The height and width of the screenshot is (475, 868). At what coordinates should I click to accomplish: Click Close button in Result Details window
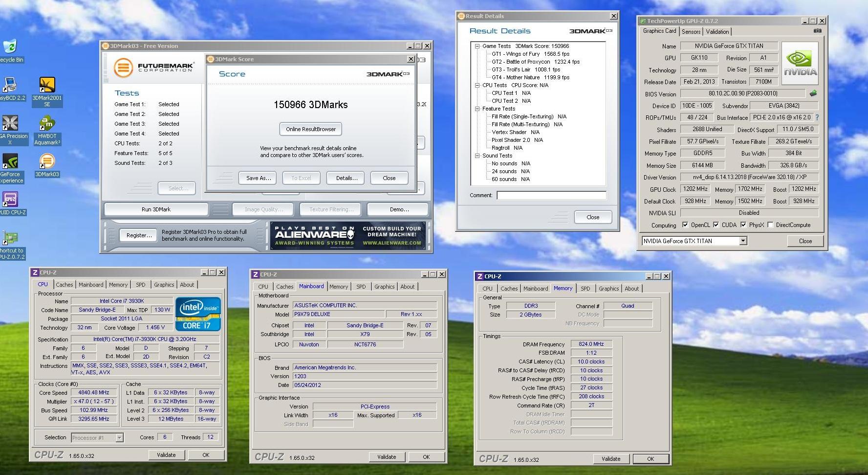coord(593,217)
